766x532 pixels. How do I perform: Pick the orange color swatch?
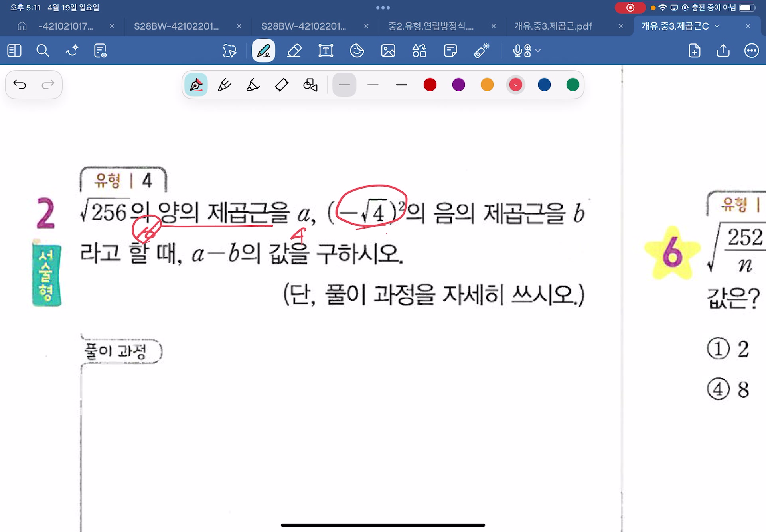point(487,85)
